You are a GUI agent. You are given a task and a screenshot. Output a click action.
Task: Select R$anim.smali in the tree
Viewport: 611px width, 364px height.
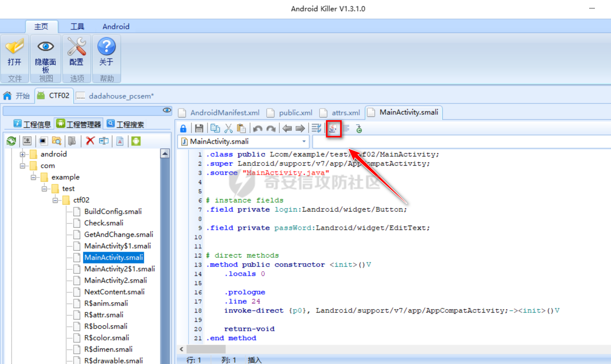click(106, 303)
